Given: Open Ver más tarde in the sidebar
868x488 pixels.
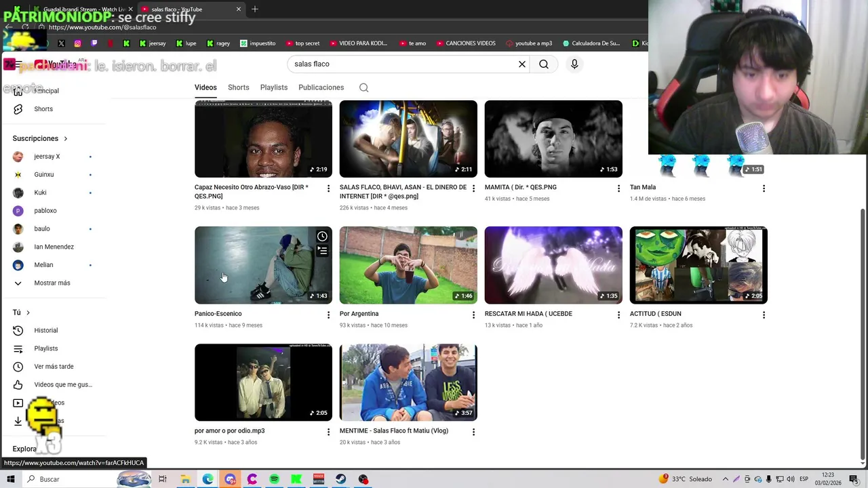Looking at the screenshot, I should pos(53,367).
